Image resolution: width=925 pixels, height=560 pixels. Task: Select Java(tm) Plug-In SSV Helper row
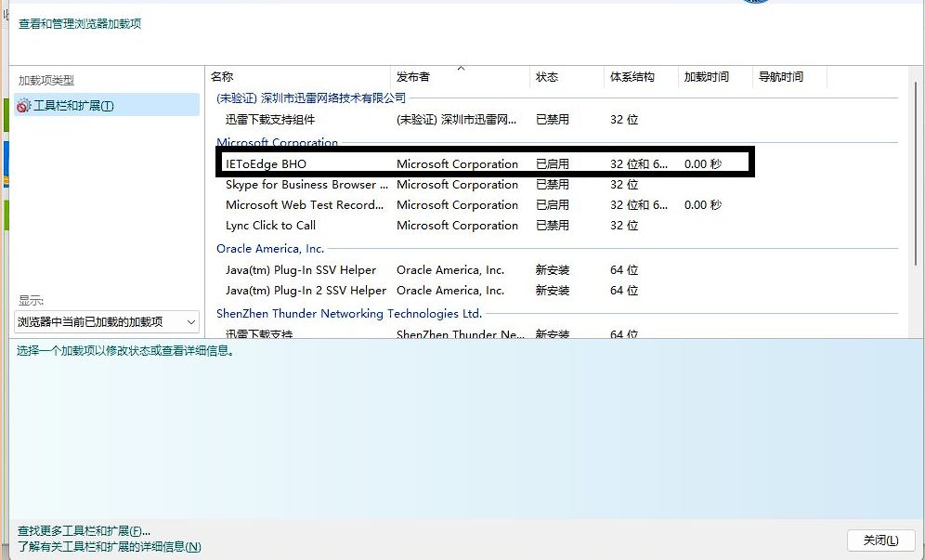coord(300,270)
